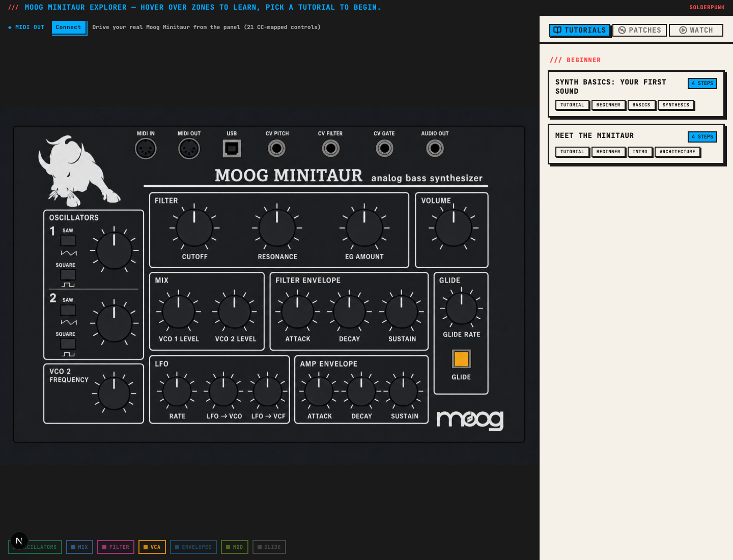Screen dimensions: 733x560
Task: Toggle oscillator 1 SAW switch
Action: click(68, 240)
